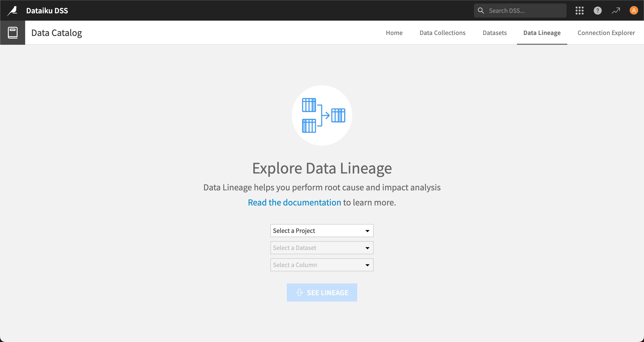644x342 pixels.
Task: Go to the Home tab
Action: click(x=394, y=33)
